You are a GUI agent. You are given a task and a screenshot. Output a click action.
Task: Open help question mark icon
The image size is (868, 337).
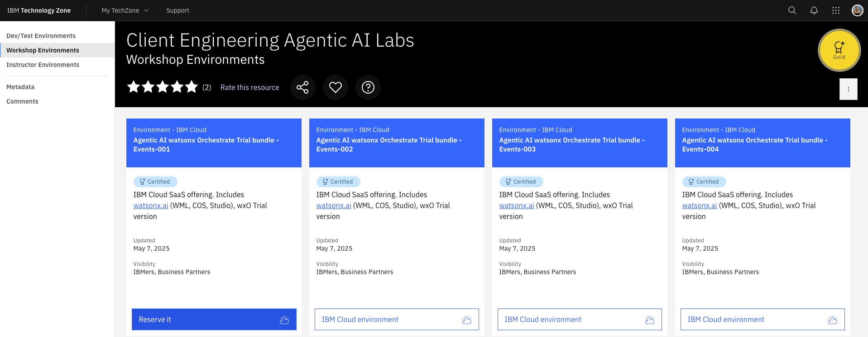(368, 87)
